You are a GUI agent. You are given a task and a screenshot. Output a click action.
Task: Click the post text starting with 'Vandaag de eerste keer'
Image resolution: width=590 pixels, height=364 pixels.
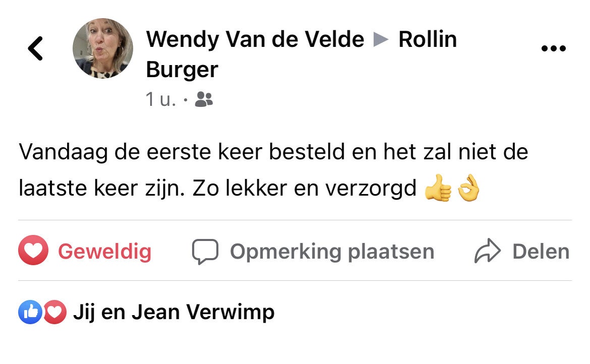[x=274, y=169]
